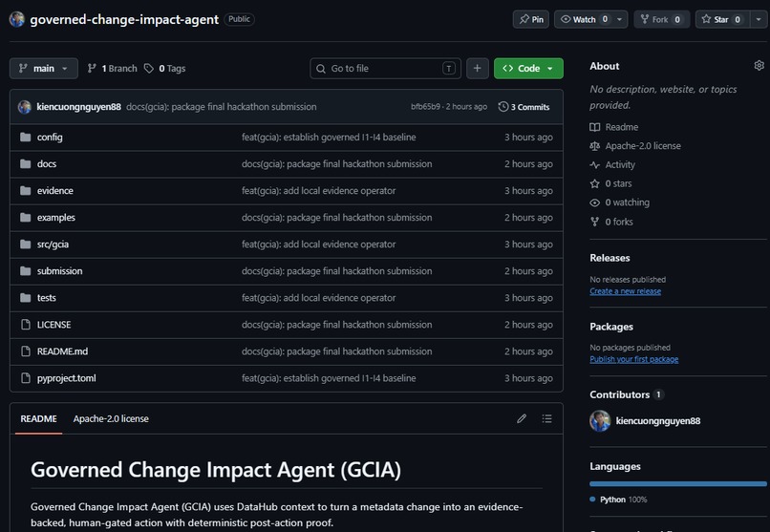Viewport: 770px width, 532px height.
Task: Open the bfb65b9 commit hash
Action: tap(425, 107)
